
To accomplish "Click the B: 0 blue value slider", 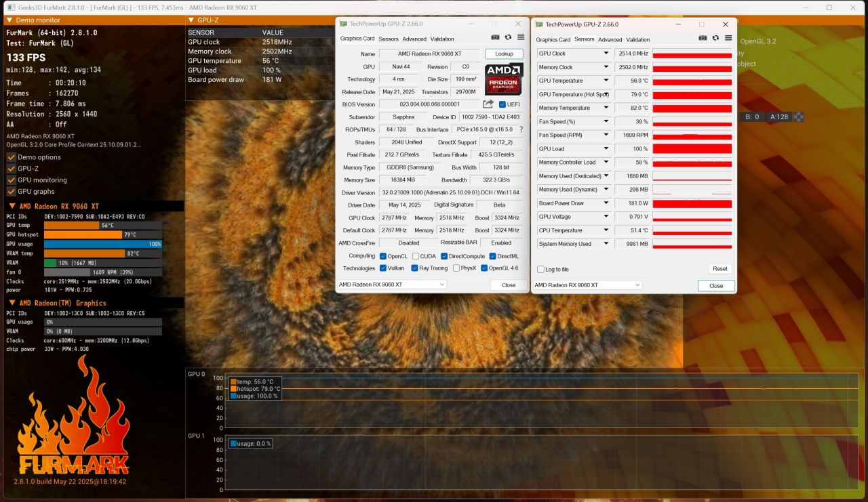I will pos(752,117).
